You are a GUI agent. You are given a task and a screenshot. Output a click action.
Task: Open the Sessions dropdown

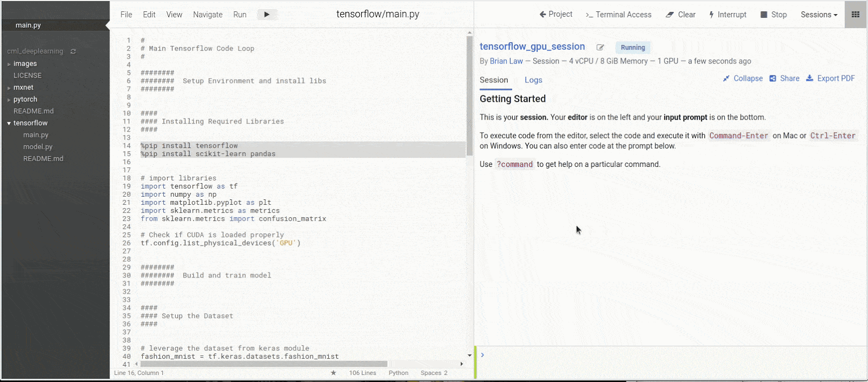click(819, 15)
